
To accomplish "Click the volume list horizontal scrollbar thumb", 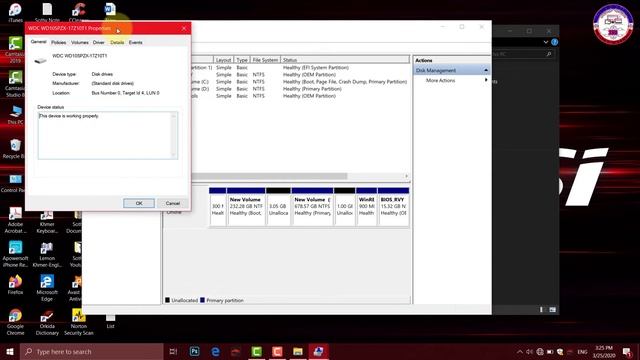I will tap(269, 176).
